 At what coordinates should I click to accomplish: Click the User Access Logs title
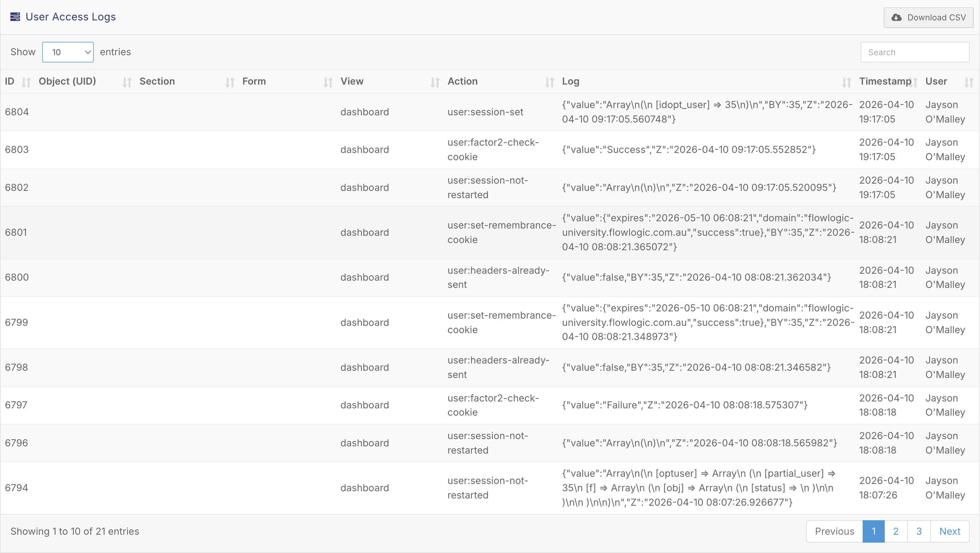tap(70, 17)
